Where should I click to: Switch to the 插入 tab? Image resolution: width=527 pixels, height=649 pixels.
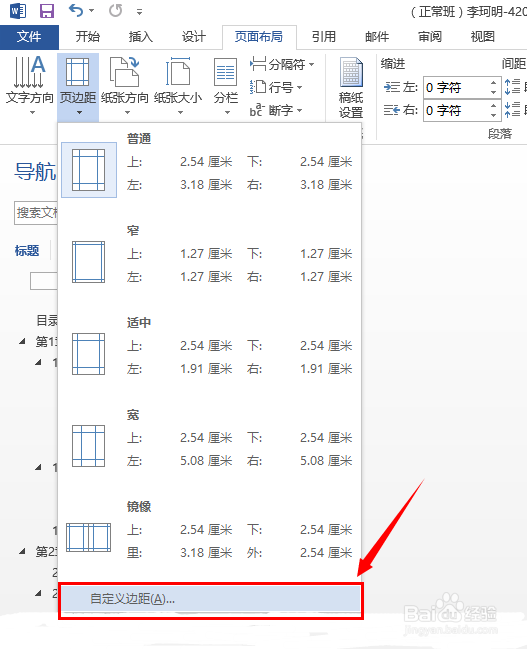[x=141, y=37]
